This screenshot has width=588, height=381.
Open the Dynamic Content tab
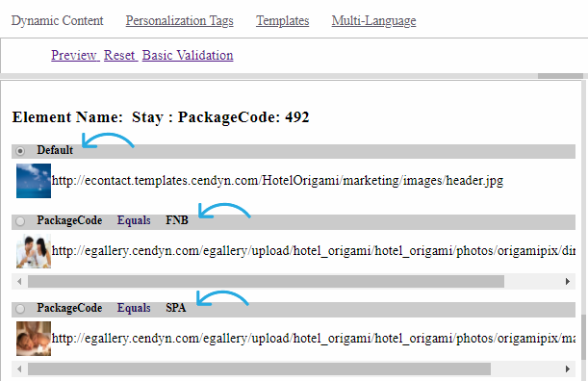(57, 20)
